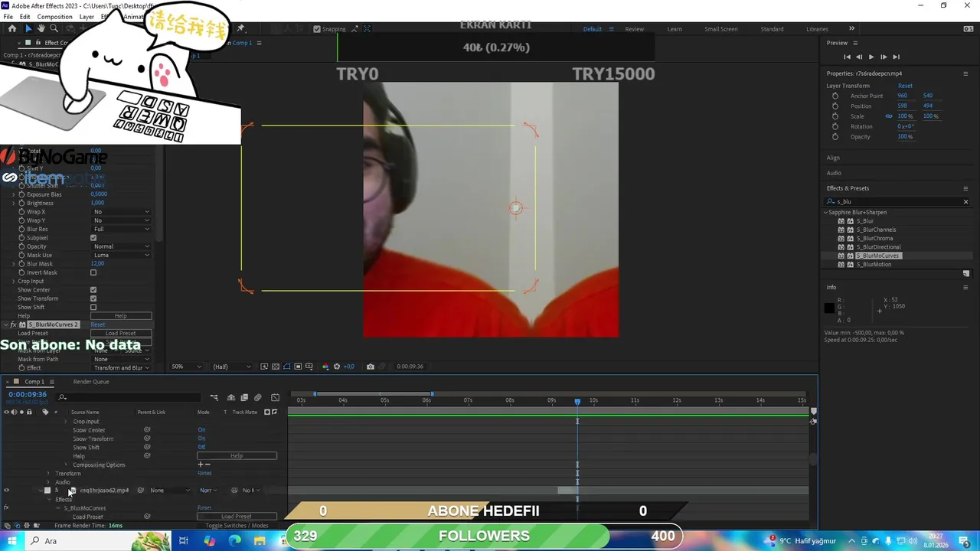Viewport: 980px width, 551px height.
Task: Step forward one frame in Preview
Action: point(884,57)
